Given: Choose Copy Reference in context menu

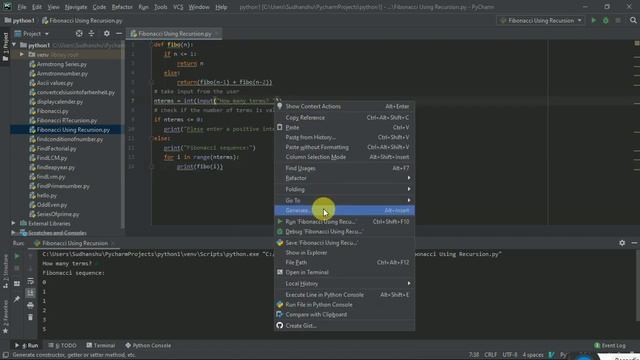Looking at the screenshot, I should (x=344, y=118).
